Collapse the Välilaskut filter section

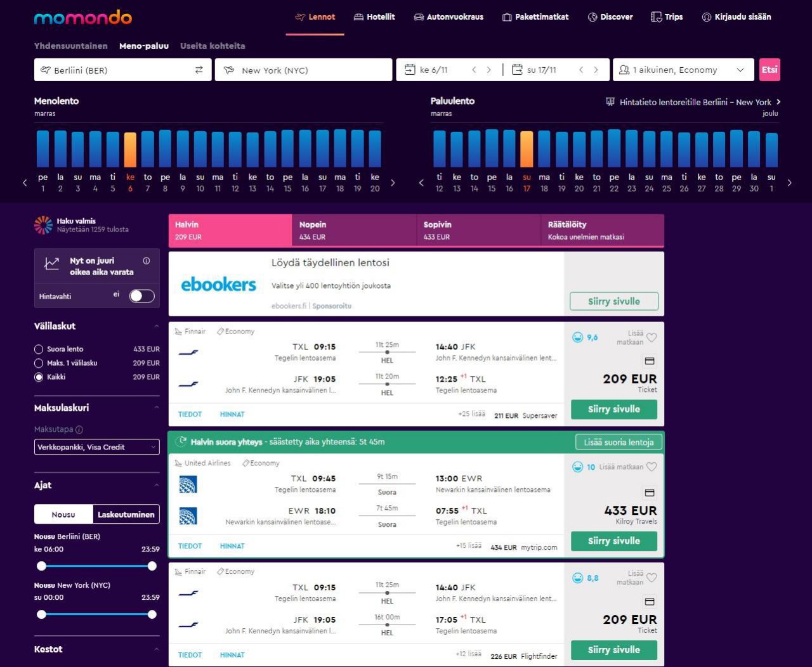[156, 327]
